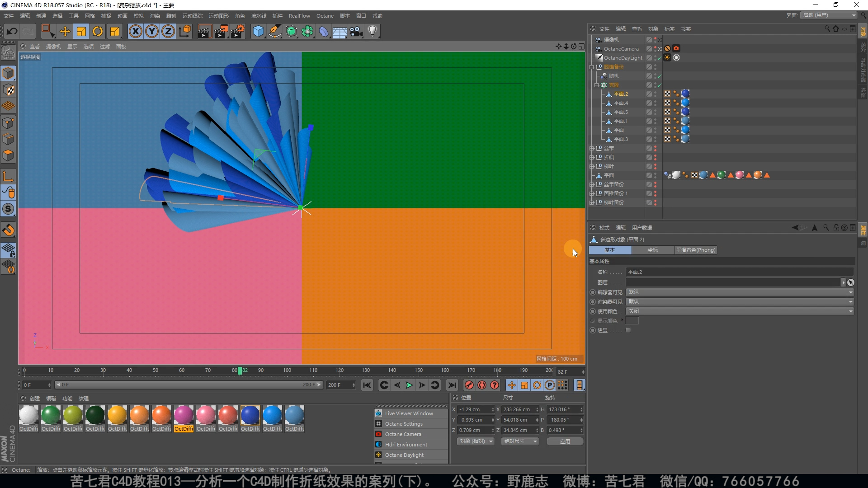
Task: Click the Record active objects button
Action: pyautogui.click(x=469, y=385)
